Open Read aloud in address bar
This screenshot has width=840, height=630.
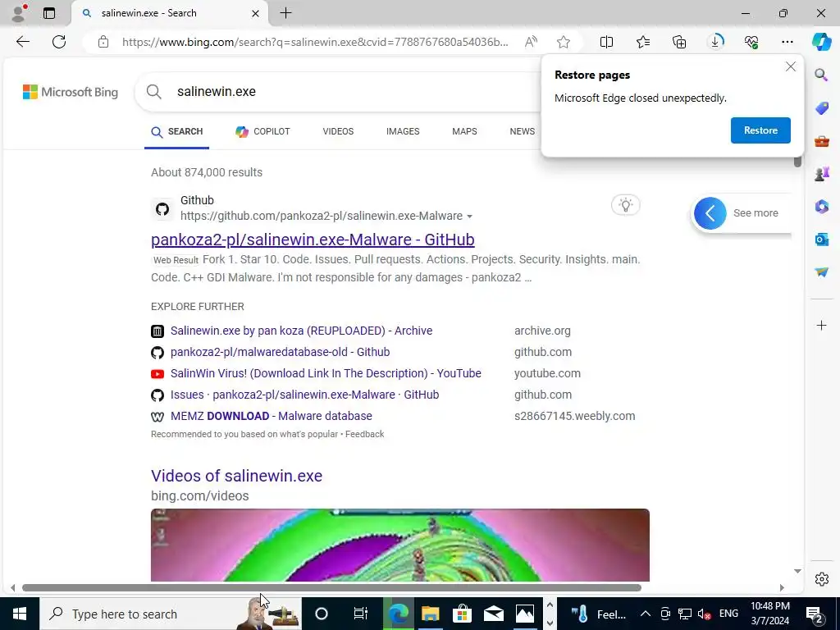coord(531,42)
